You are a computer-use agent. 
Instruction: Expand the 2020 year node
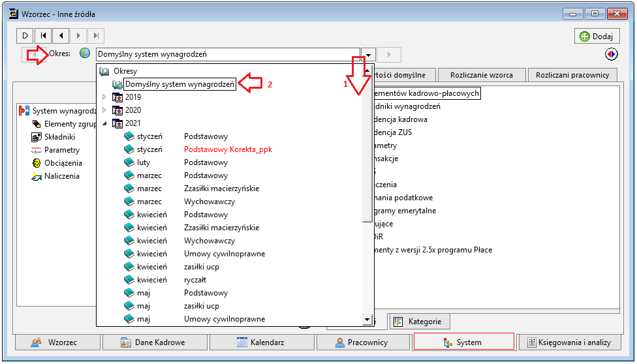(x=104, y=110)
